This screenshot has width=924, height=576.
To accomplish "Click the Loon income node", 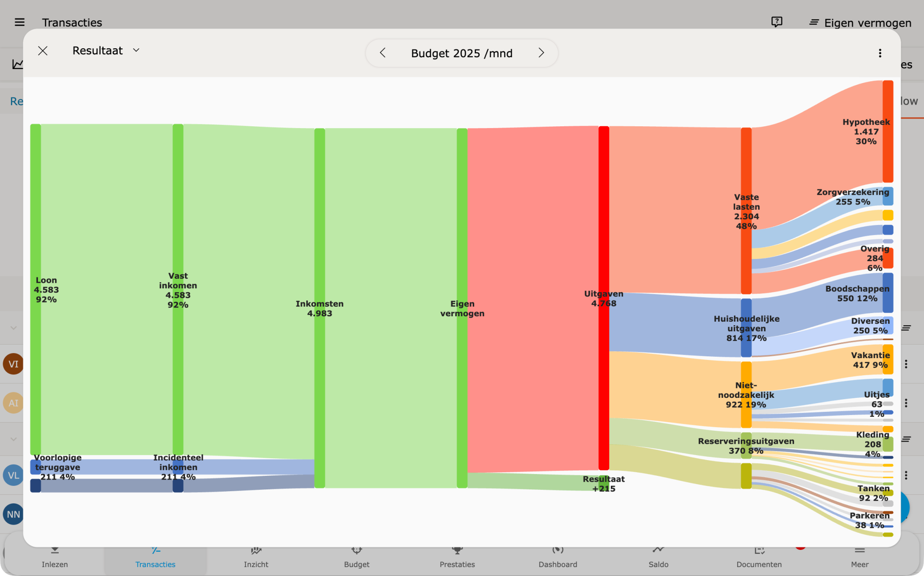I will (x=36, y=290).
